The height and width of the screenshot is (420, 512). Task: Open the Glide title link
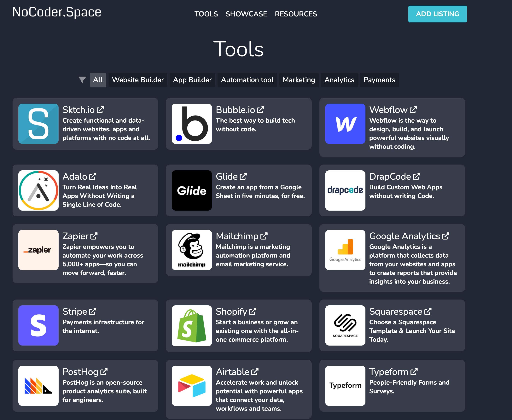pos(227,176)
